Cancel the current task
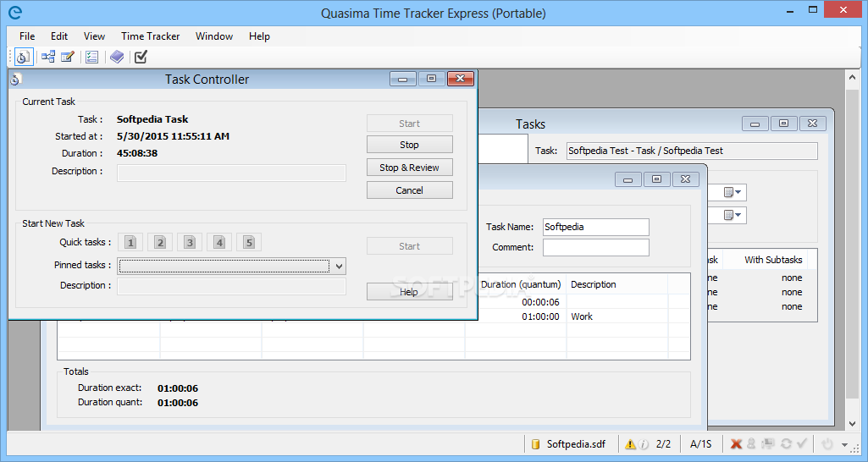 point(410,190)
